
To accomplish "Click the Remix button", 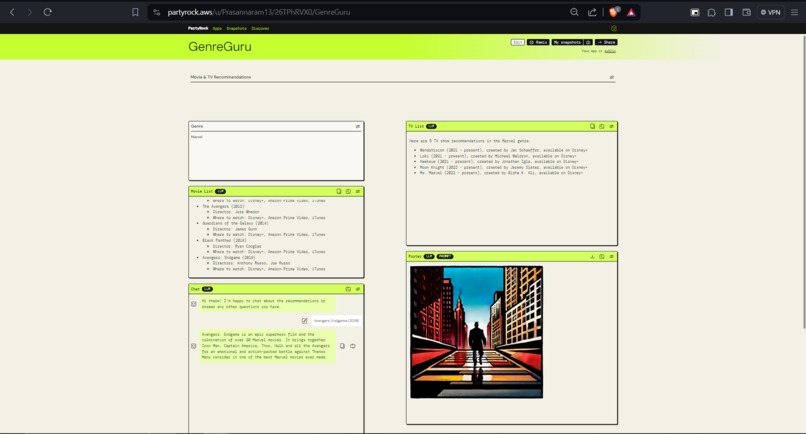I will pyautogui.click(x=538, y=42).
